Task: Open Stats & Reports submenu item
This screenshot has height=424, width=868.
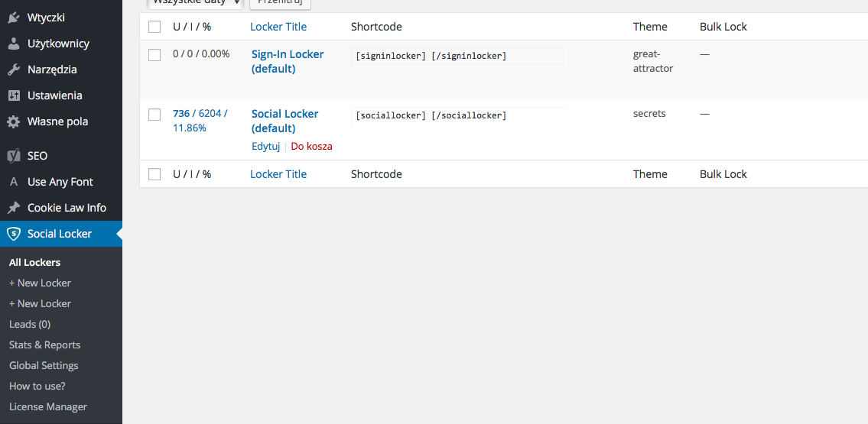Action: pos(44,345)
